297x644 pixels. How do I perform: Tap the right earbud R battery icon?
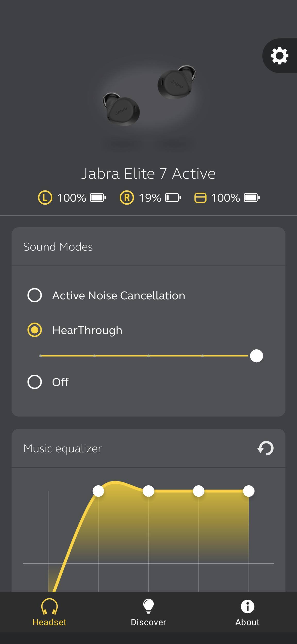127,198
